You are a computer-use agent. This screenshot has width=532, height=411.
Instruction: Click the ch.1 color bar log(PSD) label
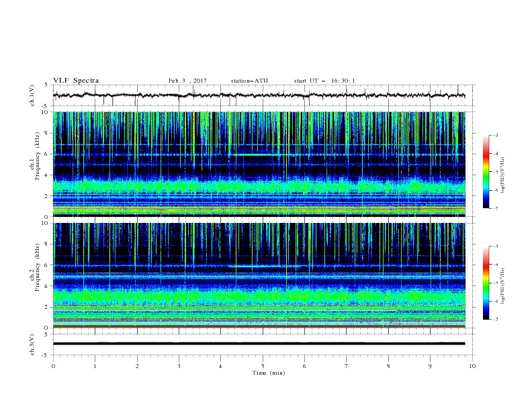point(503,175)
